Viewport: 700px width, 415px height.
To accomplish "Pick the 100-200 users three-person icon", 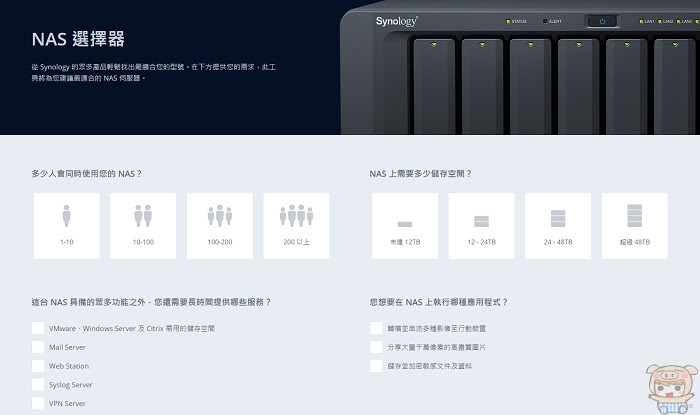I will [x=220, y=216].
